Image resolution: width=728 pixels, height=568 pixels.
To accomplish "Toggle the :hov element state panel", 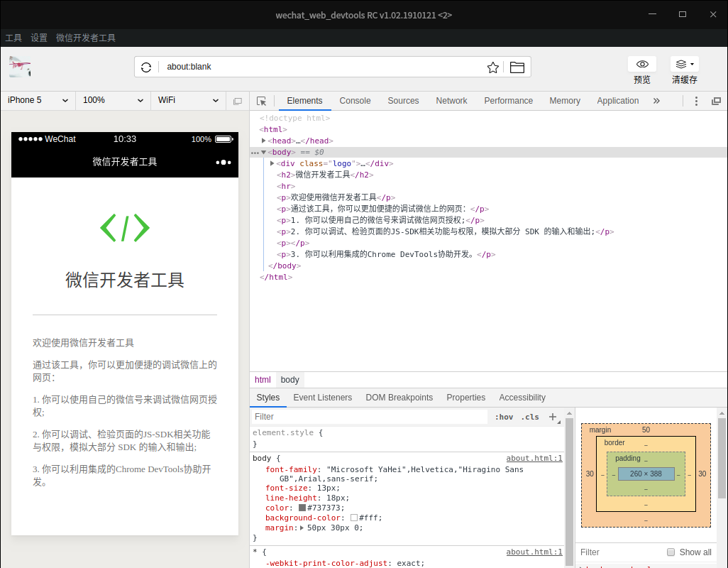I will [x=504, y=417].
